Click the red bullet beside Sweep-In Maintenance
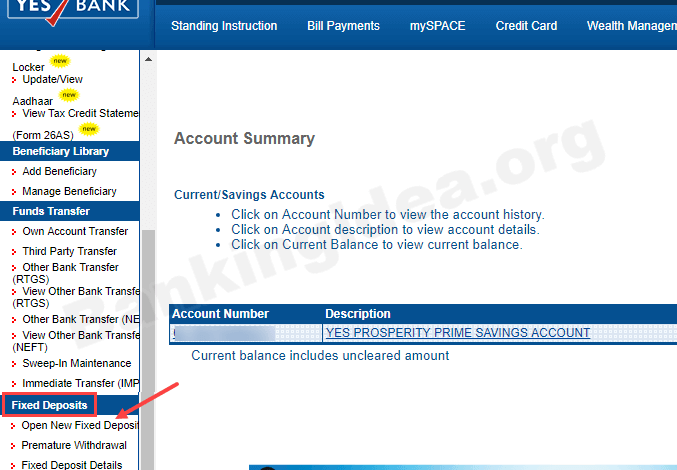Viewport: 677px width, 470px height. [x=14, y=364]
